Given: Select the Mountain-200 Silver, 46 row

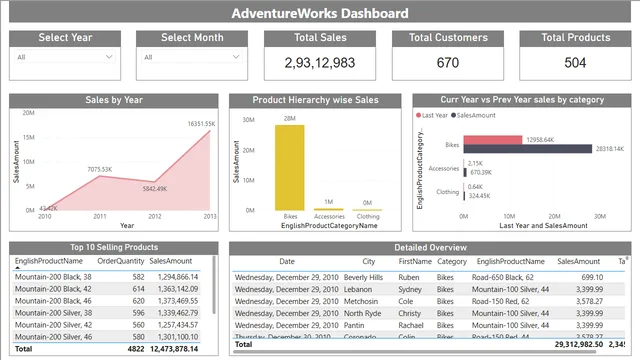Looking at the screenshot, I should (107, 337).
